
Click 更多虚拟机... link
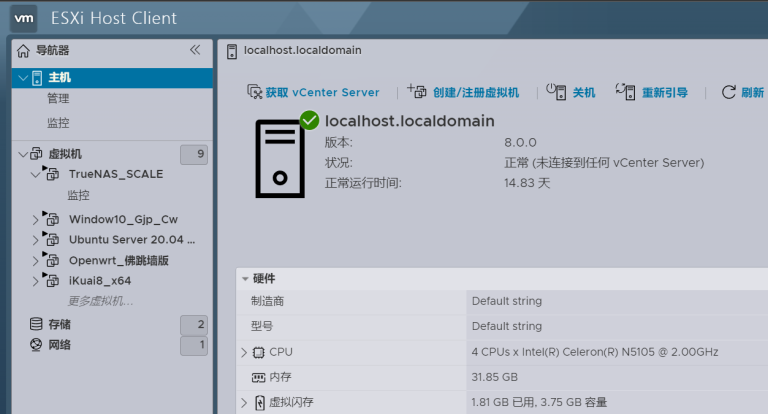[x=100, y=301]
